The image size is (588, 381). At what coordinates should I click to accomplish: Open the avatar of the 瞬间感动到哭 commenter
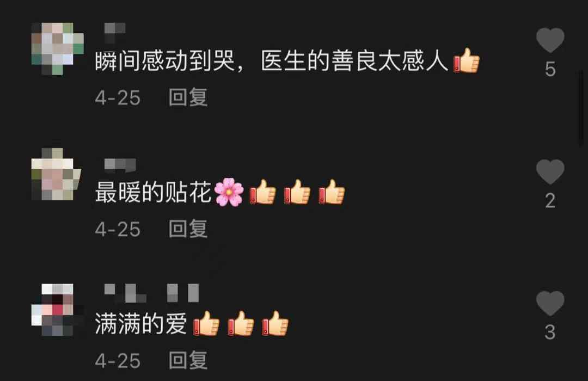(x=57, y=49)
